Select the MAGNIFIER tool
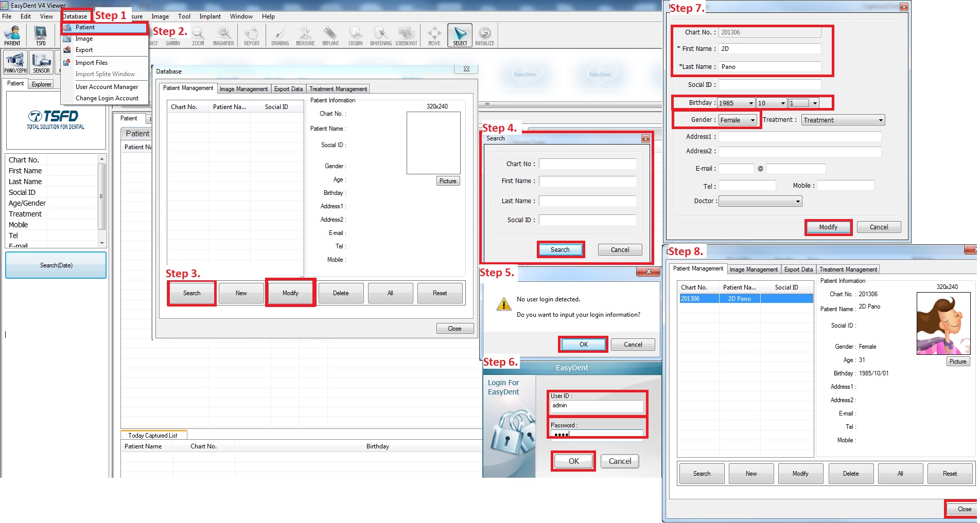The image size is (980, 523). click(223, 35)
